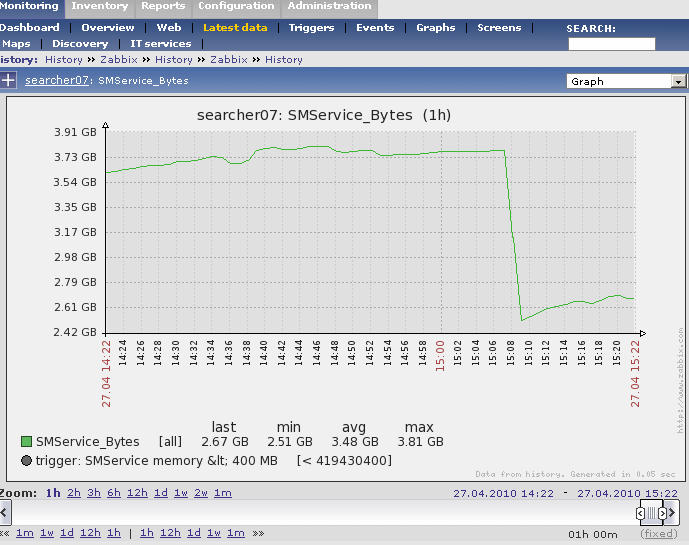Screen dimensions: 689x545
Task: Open the Administration tab
Action: (329, 6)
